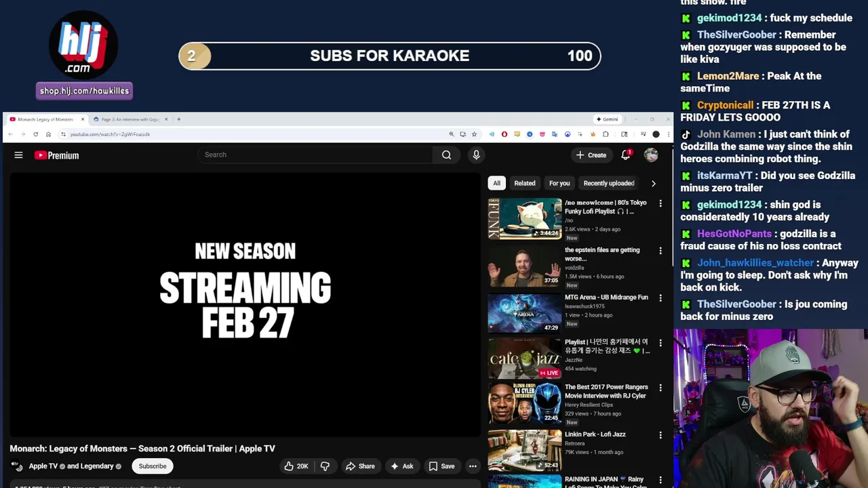This screenshot has height=488, width=868.
Task: Open options menu for cafe jazz playlist
Action: coord(660,343)
